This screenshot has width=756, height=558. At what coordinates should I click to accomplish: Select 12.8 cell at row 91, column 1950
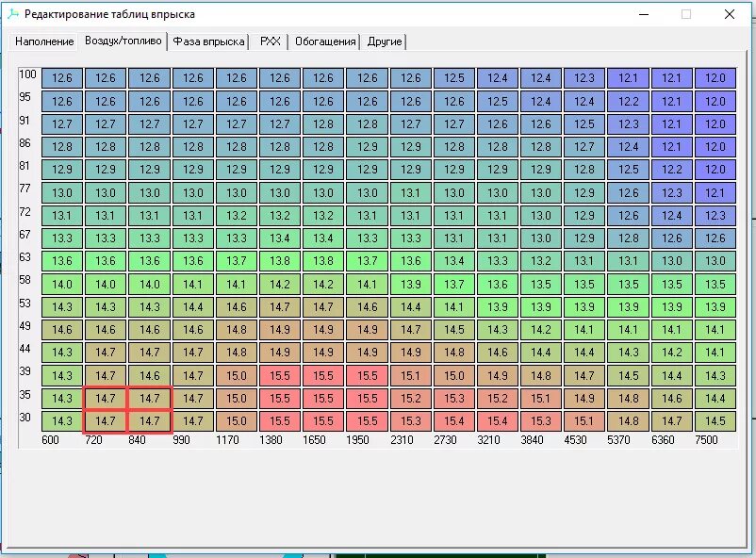point(368,123)
